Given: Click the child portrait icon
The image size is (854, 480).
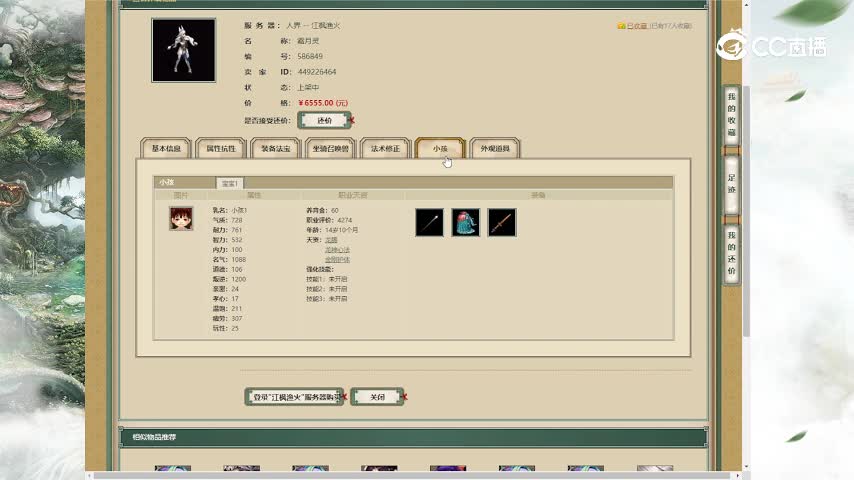Looking at the screenshot, I should 181,219.
